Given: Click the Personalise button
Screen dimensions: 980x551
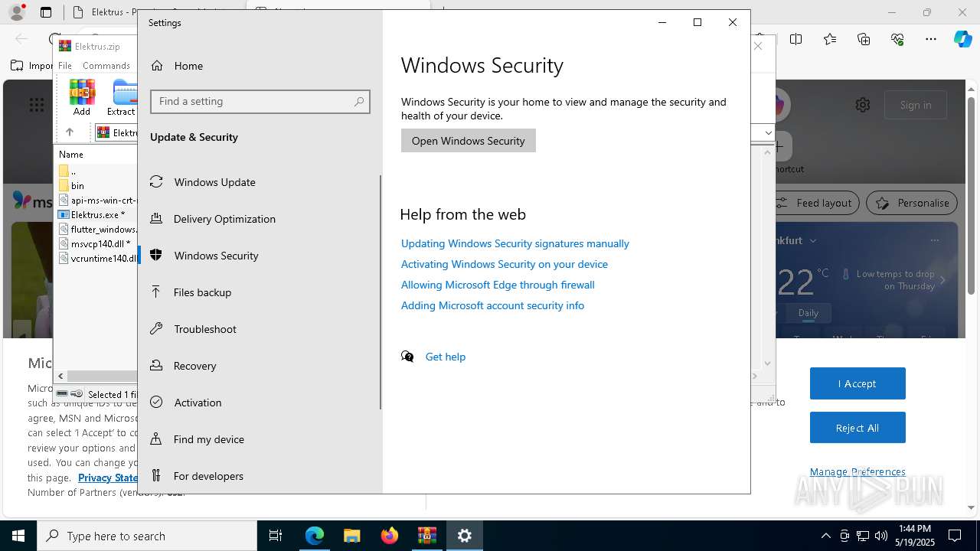Looking at the screenshot, I should [x=912, y=203].
